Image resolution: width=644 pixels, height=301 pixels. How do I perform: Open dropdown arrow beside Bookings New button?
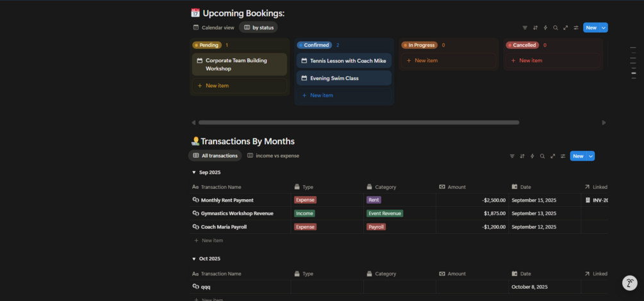(604, 28)
